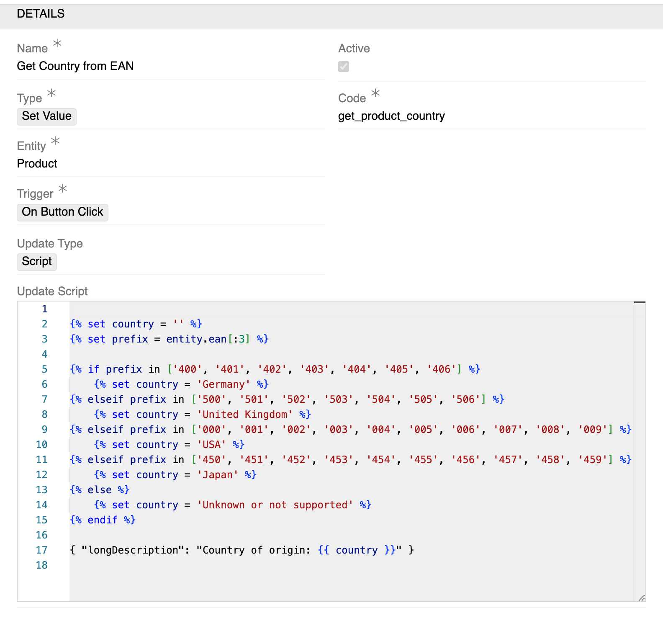663x644 pixels.
Task: Click the Update Script field label
Action: pyautogui.click(x=52, y=291)
